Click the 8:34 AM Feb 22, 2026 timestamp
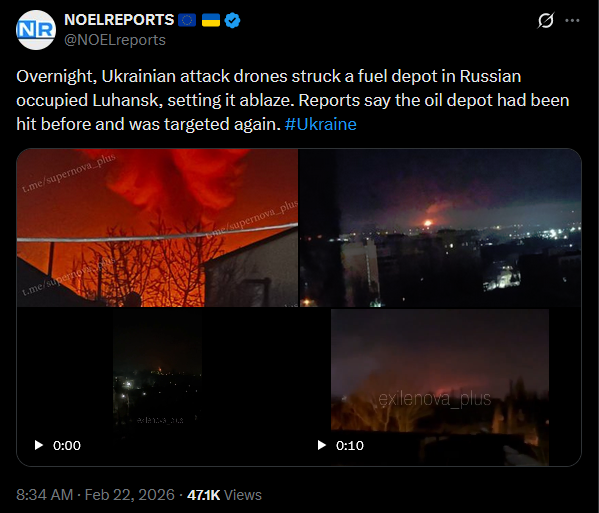Image resolution: width=599 pixels, height=513 pixels. (96, 495)
